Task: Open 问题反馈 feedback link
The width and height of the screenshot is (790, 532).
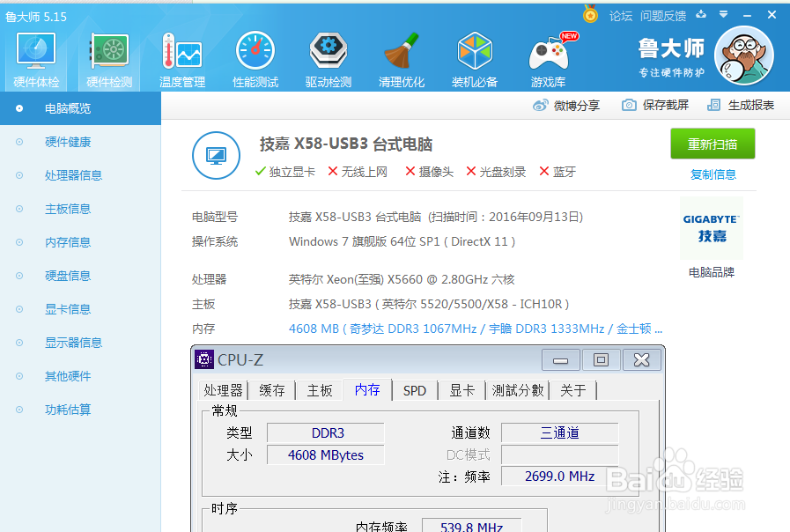Action: click(x=663, y=16)
